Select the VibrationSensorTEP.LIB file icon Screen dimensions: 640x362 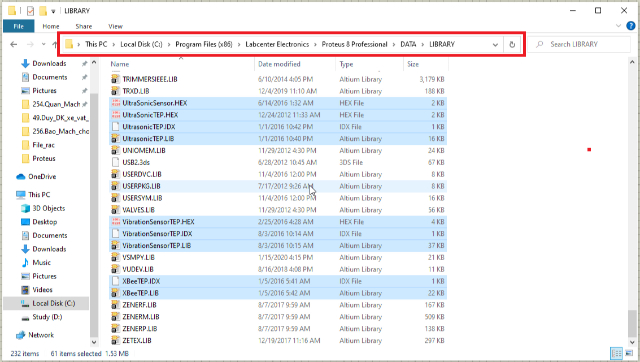[115, 245]
